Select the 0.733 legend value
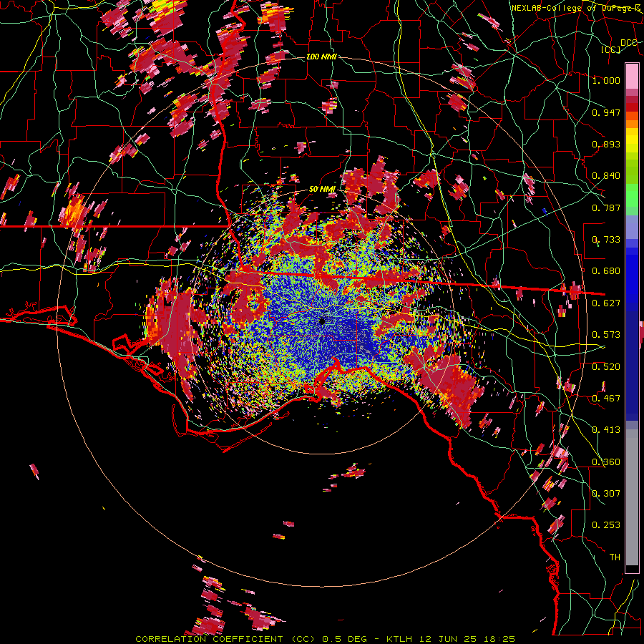 tap(606, 240)
